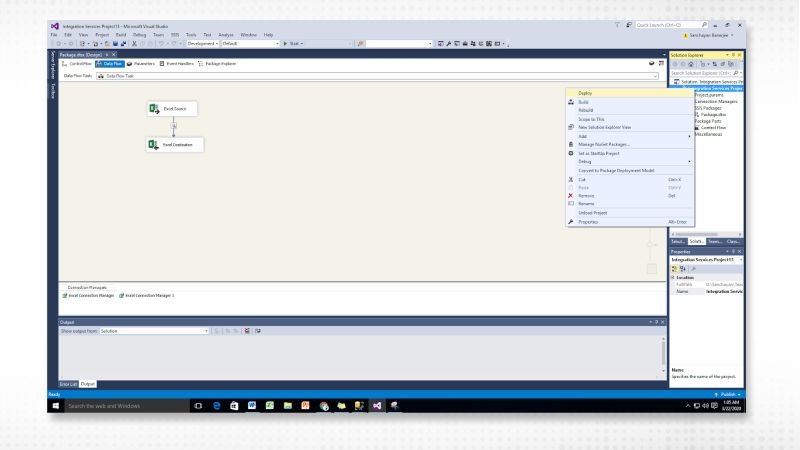Screen dimensions: 800x450
Task: Select Project.params in Solution Explorer
Action: [x=709, y=95]
